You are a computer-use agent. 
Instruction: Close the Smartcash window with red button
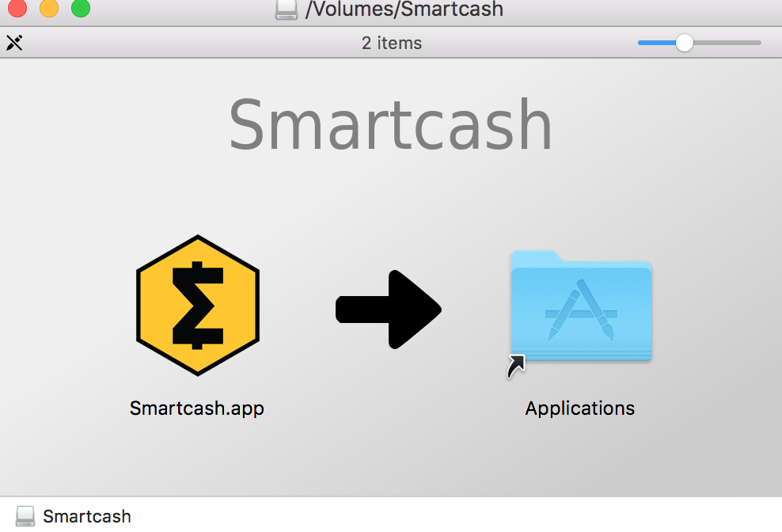17,7
